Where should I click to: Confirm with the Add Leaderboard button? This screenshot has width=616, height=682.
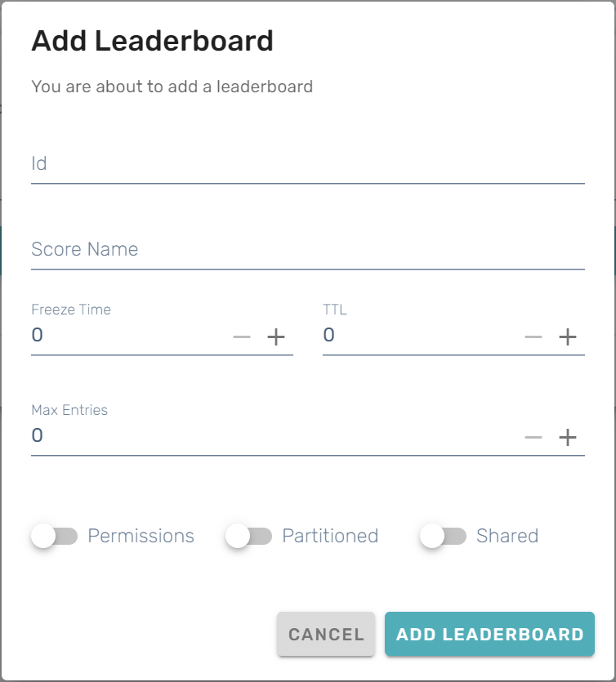coord(489,635)
